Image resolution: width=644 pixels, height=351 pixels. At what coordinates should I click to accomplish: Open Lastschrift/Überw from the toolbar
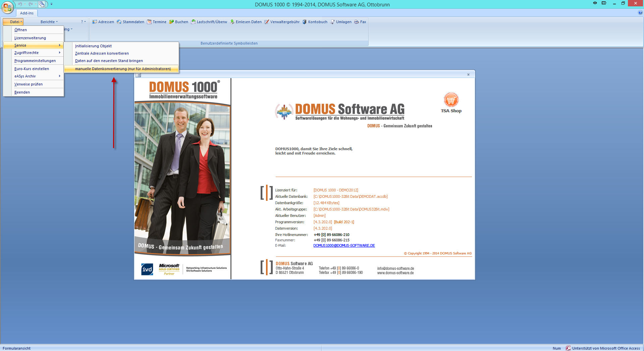click(209, 22)
